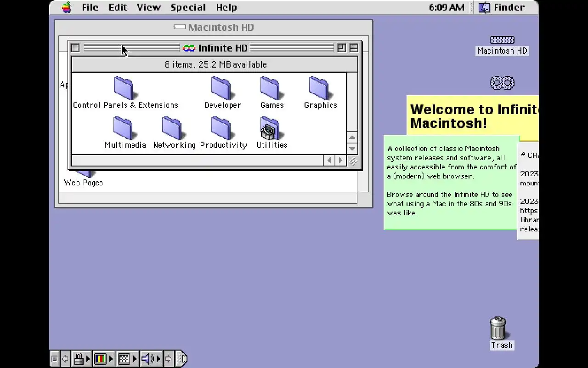Expand the resolution strip module arrow
The width and height of the screenshot is (588, 368).
(135, 359)
